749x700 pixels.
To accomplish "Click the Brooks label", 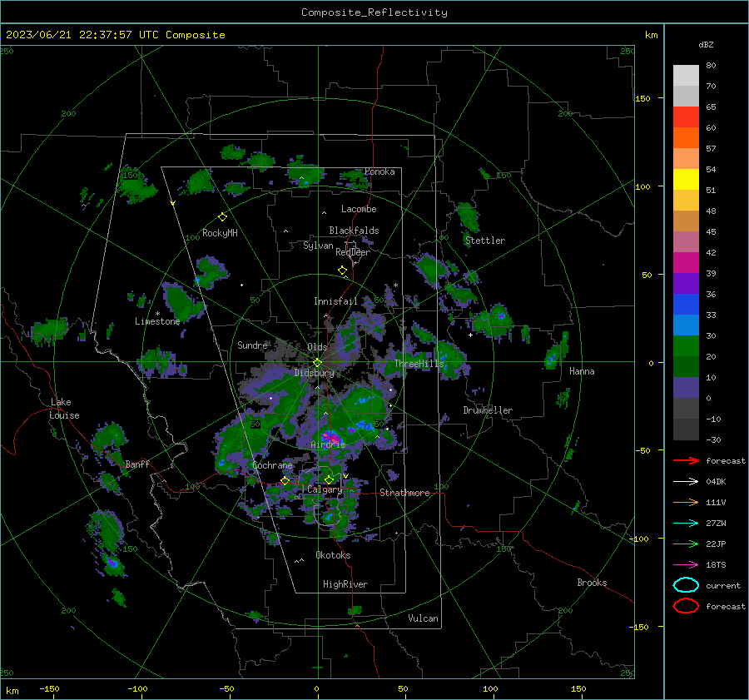I will pyautogui.click(x=592, y=583).
